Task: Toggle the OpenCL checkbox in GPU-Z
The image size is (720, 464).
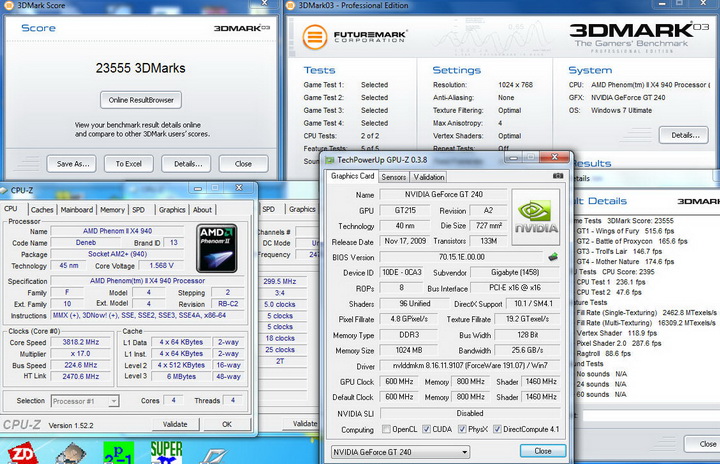Action: click(386, 429)
